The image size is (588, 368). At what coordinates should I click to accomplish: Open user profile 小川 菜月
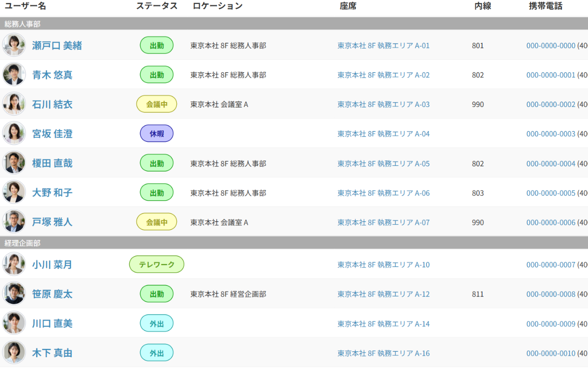(x=52, y=265)
